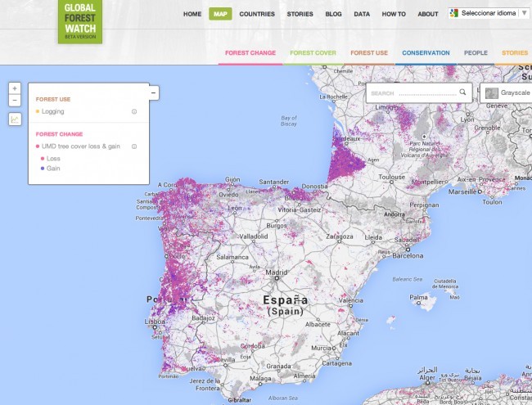Toggle the Logging layer in legend

tap(52, 111)
